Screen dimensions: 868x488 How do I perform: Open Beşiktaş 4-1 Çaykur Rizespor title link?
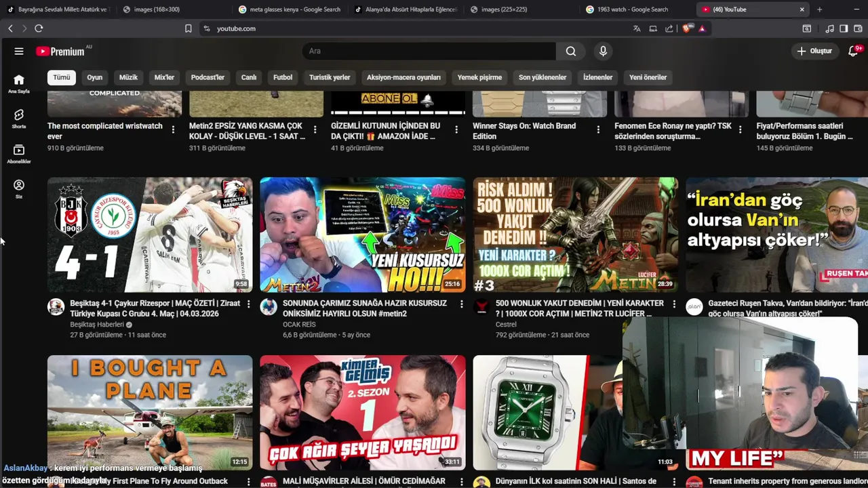click(x=155, y=308)
